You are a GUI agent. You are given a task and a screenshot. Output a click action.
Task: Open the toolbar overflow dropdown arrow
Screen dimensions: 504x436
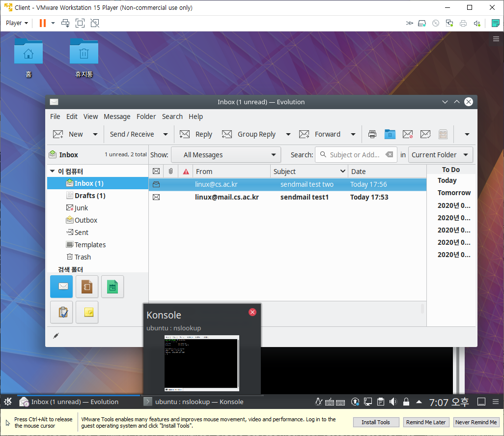click(x=467, y=134)
